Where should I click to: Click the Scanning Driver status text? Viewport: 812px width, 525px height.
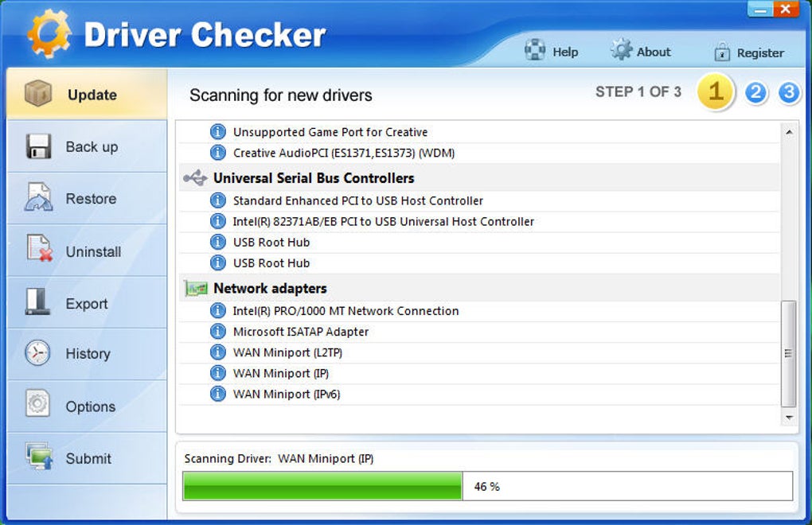(x=279, y=459)
